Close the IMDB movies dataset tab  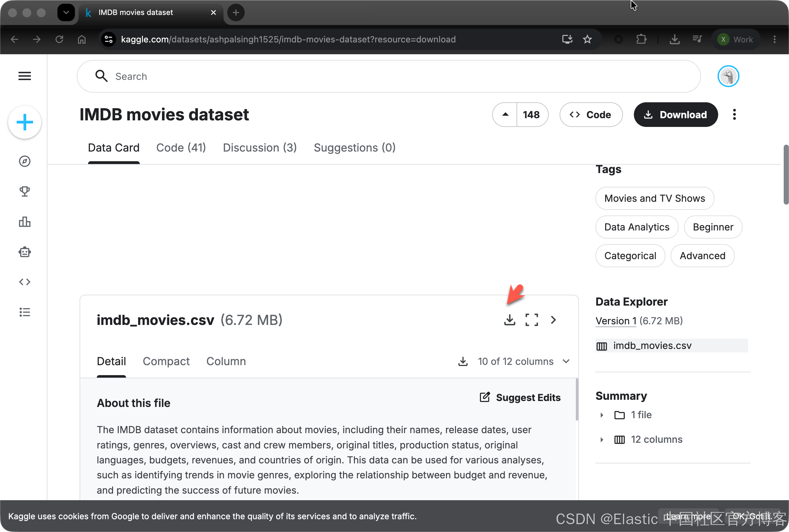[213, 12]
